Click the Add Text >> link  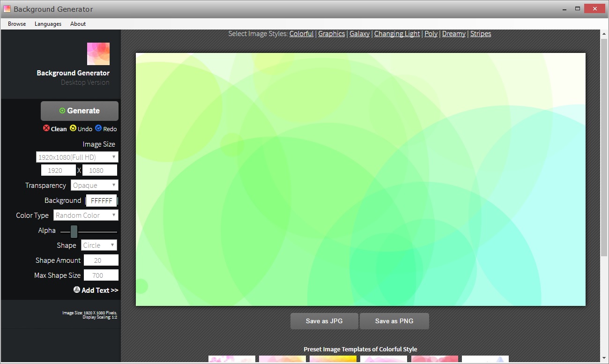pyautogui.click(x=100, y=290)
